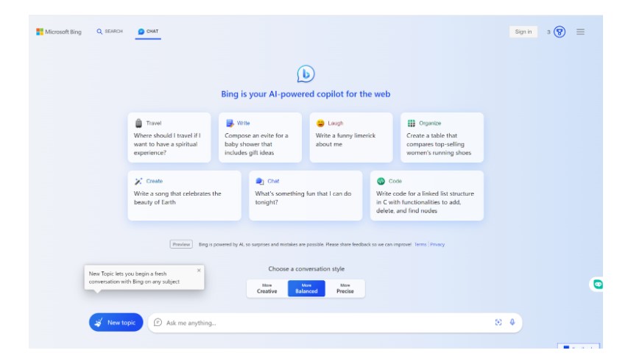Click the 'Bing is your AI-powered copilot' heading

pyautogui.click(x=306, y=94)
